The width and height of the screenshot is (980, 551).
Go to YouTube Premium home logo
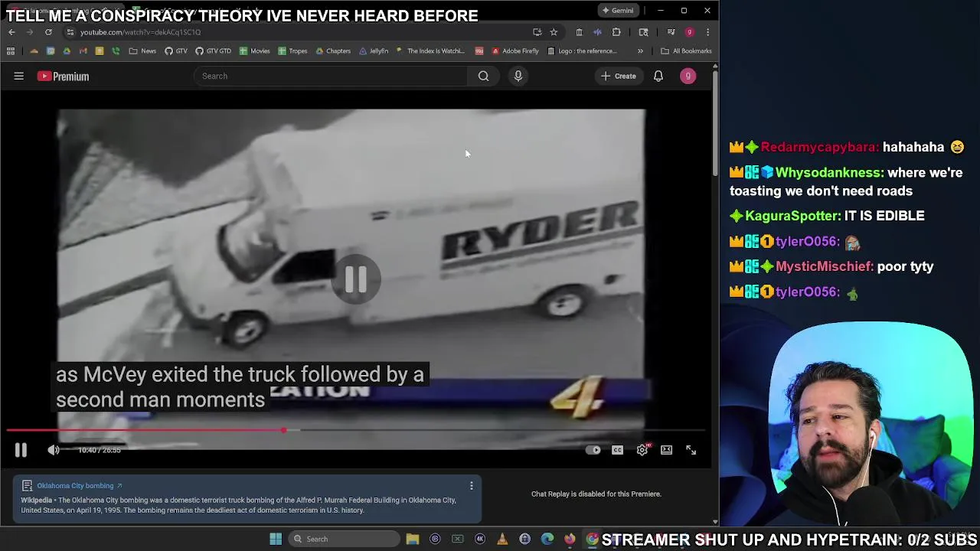coord(63,76)
